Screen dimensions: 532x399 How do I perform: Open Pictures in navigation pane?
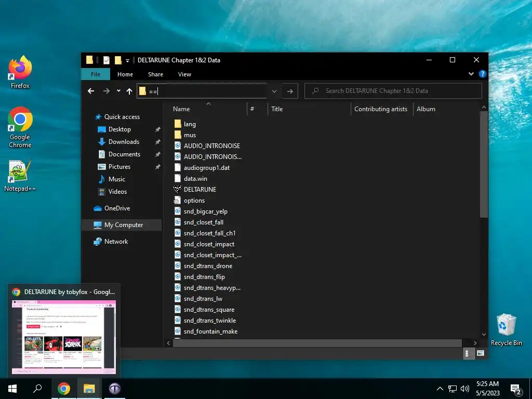pos(114,167)
